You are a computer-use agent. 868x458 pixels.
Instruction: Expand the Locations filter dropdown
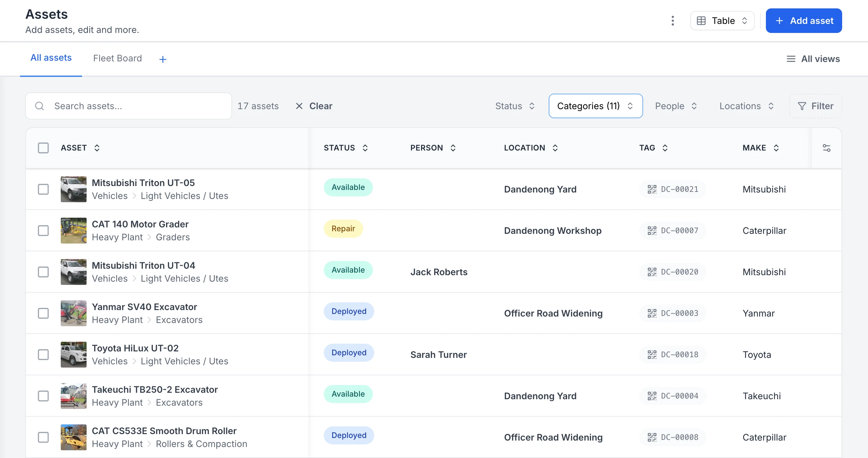point(746,106)
